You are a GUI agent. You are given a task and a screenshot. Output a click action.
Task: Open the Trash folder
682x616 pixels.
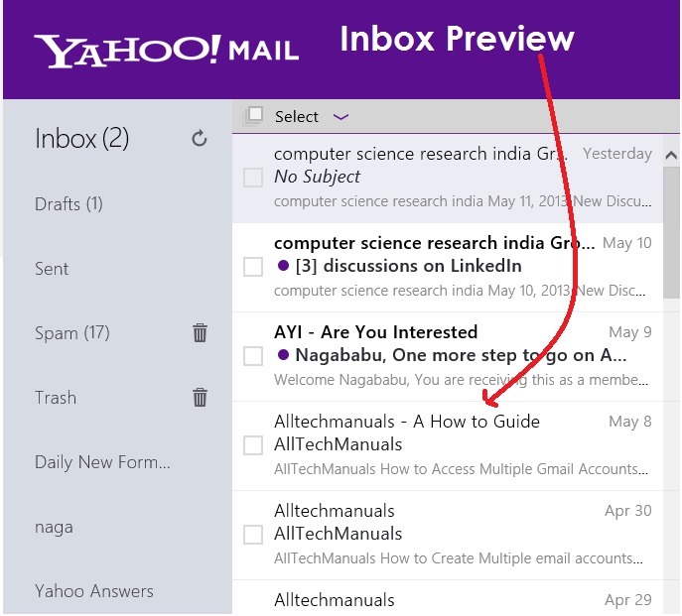(x=56, y=398)
